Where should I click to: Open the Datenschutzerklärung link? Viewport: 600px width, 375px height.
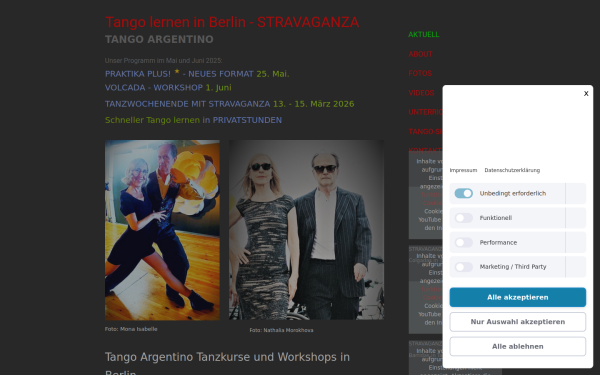tap(512, 170)
